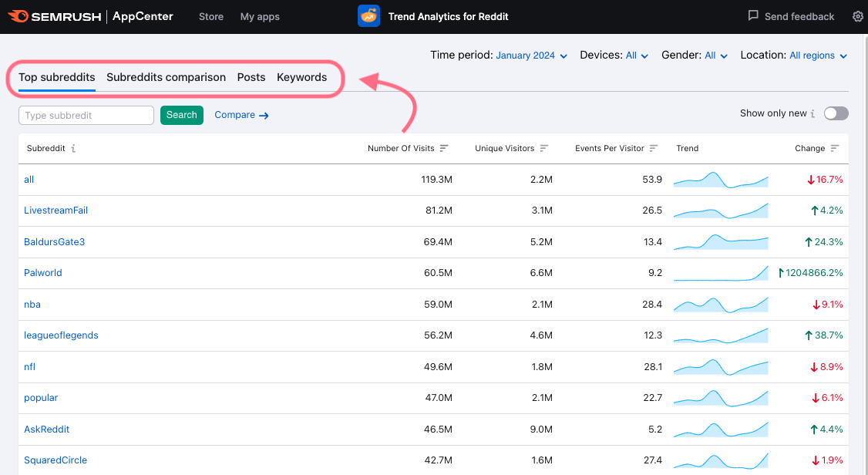The width and height of the screenshot is (868, 475).
Task: Click the 42.7M visits value
Action: coord(439,460)
